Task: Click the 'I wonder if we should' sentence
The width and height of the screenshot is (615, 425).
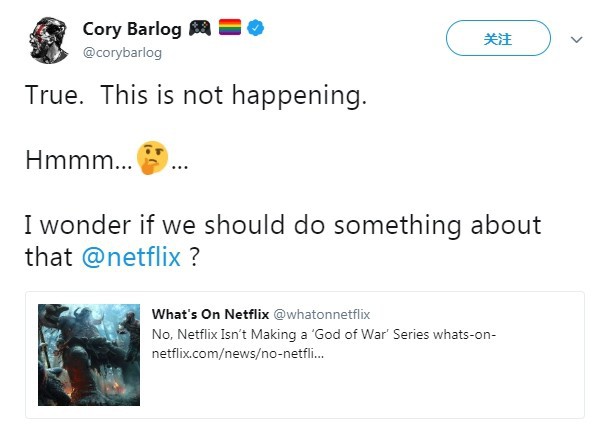Action: (283, 225)
